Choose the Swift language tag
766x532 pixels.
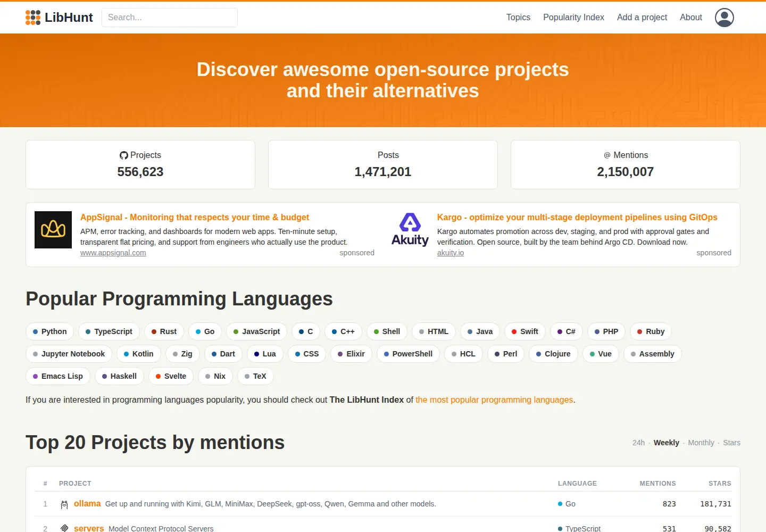pos(524,331)
